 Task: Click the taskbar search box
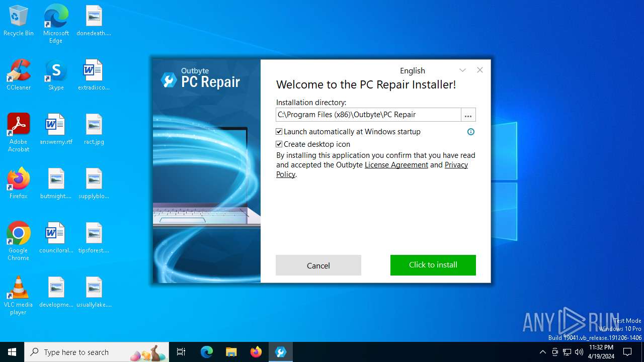tap(97, 352)
